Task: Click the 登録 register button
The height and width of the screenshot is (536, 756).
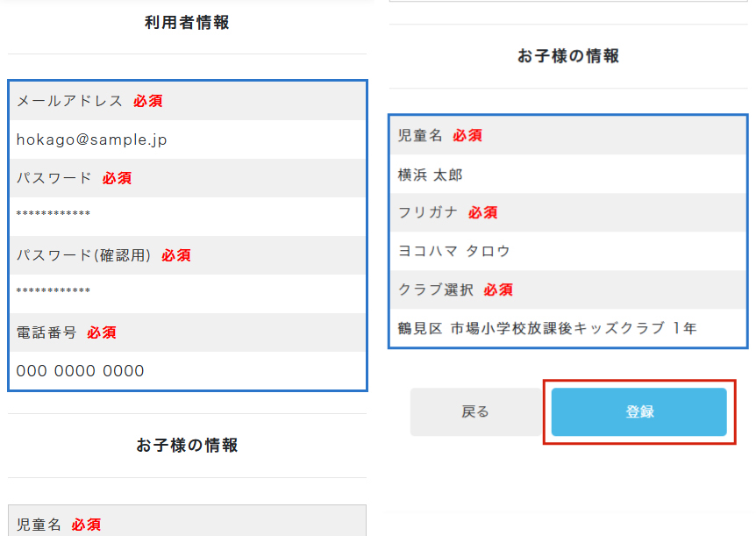Action: 638,411
